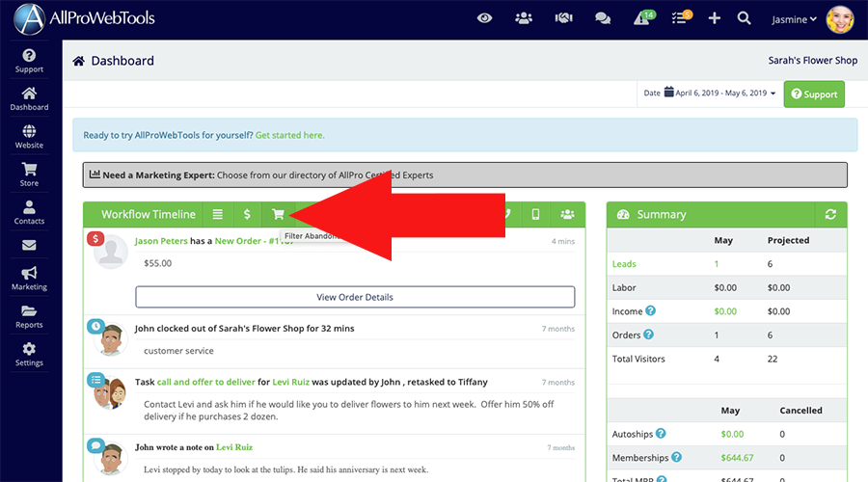
Task: Click the handshake icon in top bar
Action: click(563, 18)
